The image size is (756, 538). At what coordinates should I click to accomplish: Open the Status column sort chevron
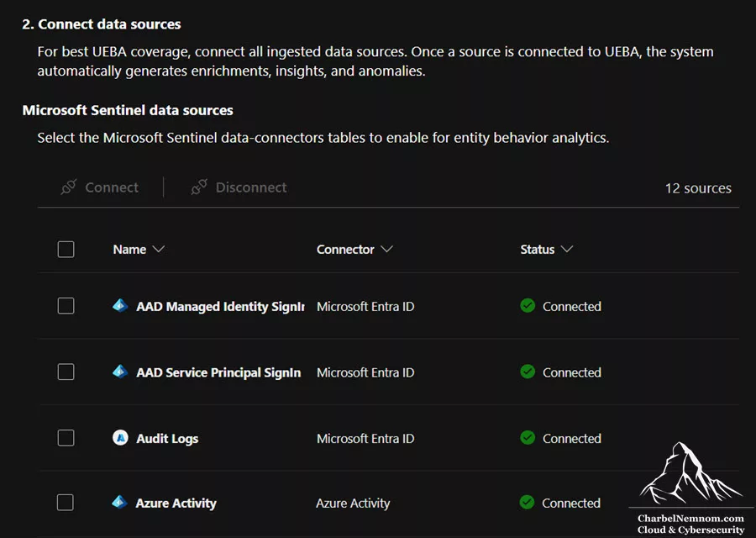567,249
